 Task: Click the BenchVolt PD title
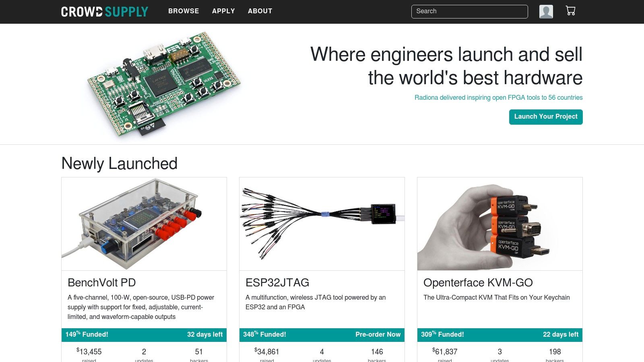(x=102, y=283)
